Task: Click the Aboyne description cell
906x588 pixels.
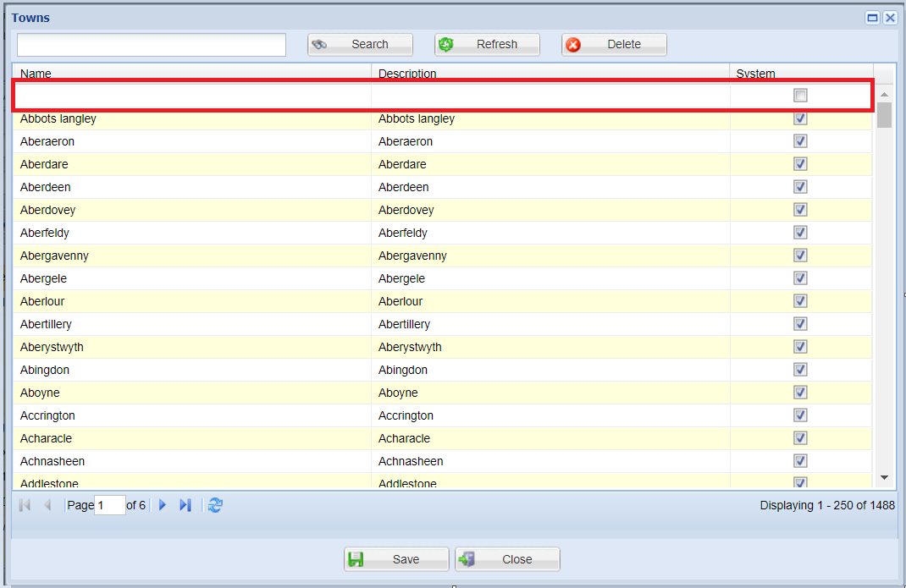Action: 550,393
